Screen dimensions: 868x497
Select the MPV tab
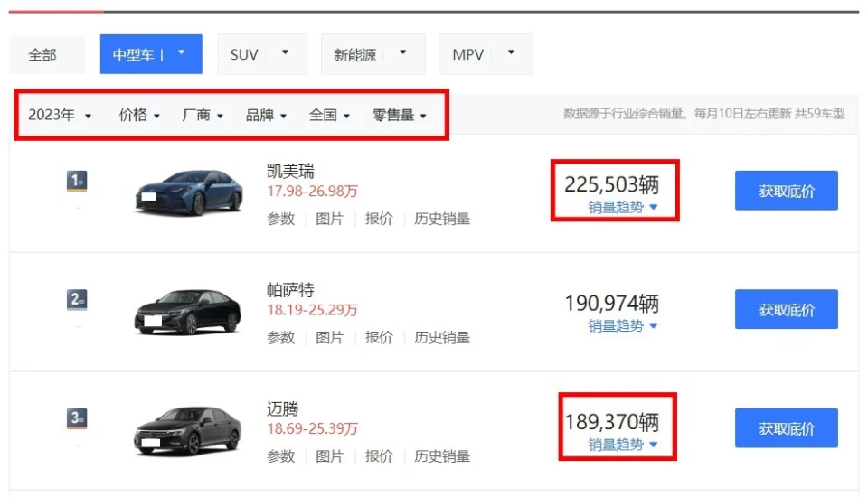pos(486,54)
